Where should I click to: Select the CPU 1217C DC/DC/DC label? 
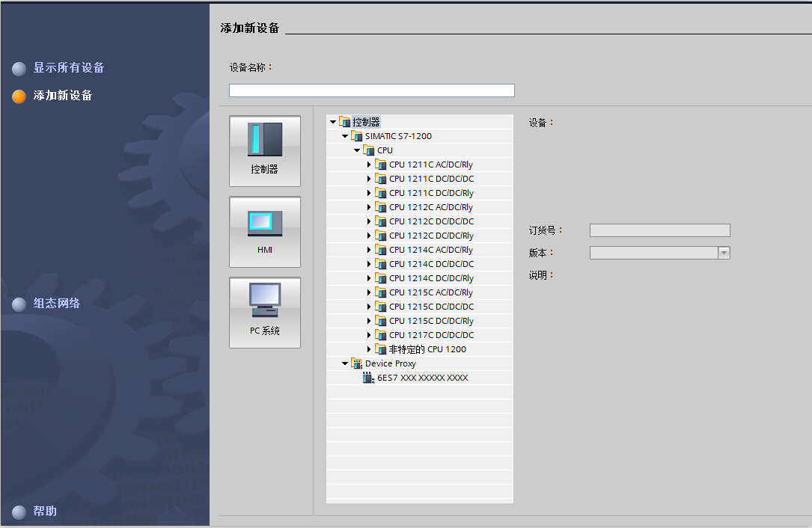click(431, 335)
